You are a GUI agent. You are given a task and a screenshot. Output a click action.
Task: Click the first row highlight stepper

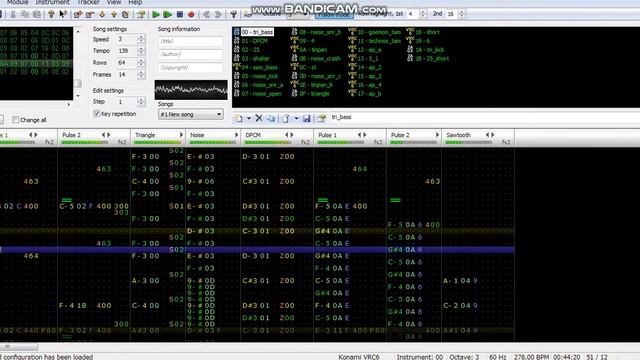click(423, 14)
